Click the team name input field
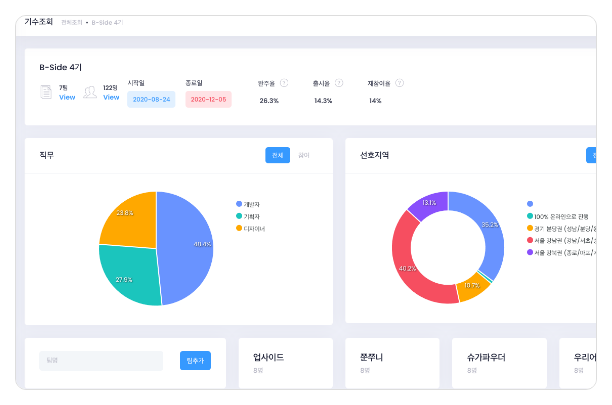612x405 pixels. point(102,361)
